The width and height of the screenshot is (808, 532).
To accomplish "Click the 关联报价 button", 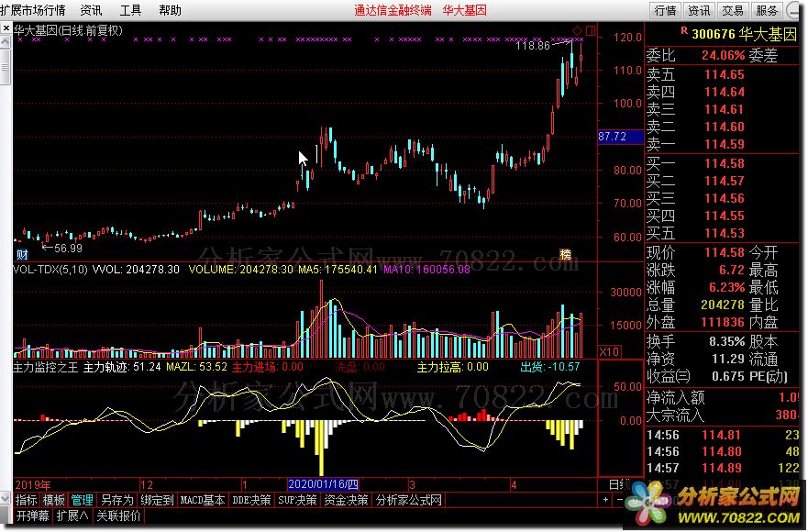I will pyautogui.click(x=118, y=515).
